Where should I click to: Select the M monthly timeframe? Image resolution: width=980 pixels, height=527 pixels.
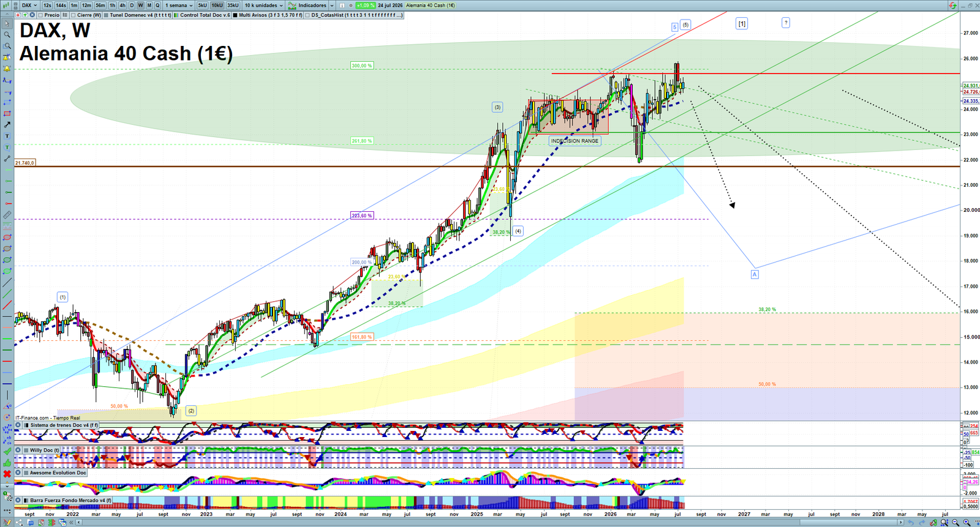[149, 5]
